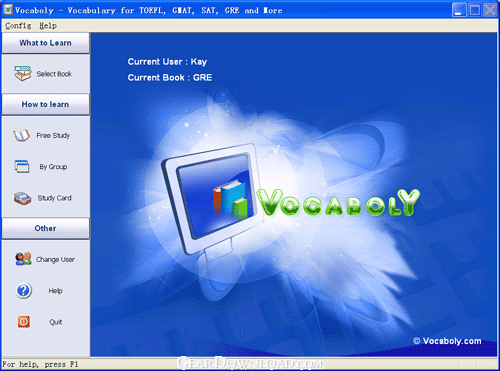Click the Select Book label
The image size is (500, 371).
click(54, 74)
